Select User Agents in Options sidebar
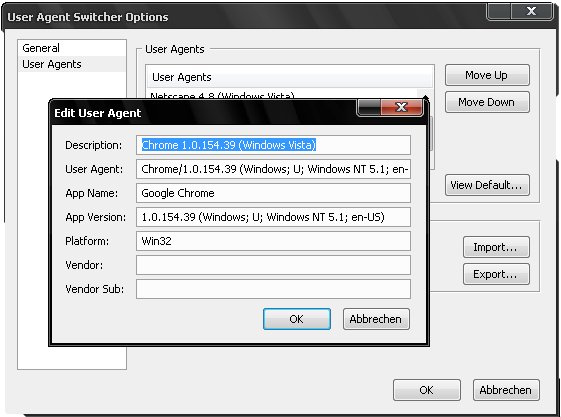The image size is (561, 417). coord(72,64)
